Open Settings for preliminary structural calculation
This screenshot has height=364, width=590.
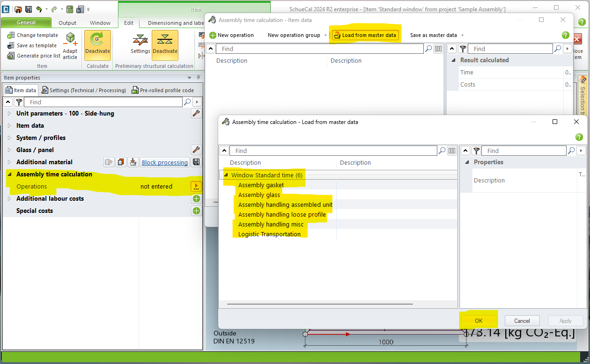pos(140,44)
